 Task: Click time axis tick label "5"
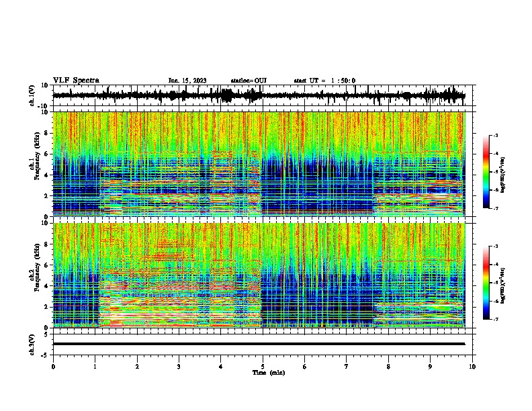point(263,367)
